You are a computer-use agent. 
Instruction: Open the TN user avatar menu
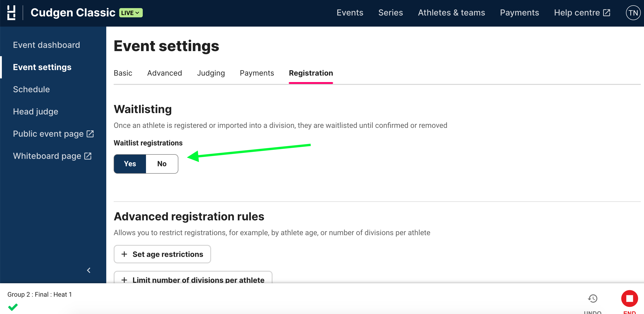633,13
